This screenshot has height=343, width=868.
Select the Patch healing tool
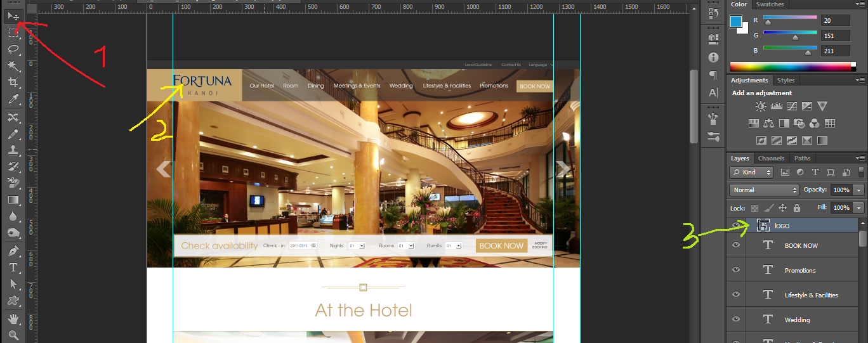(x=13, y=118)
